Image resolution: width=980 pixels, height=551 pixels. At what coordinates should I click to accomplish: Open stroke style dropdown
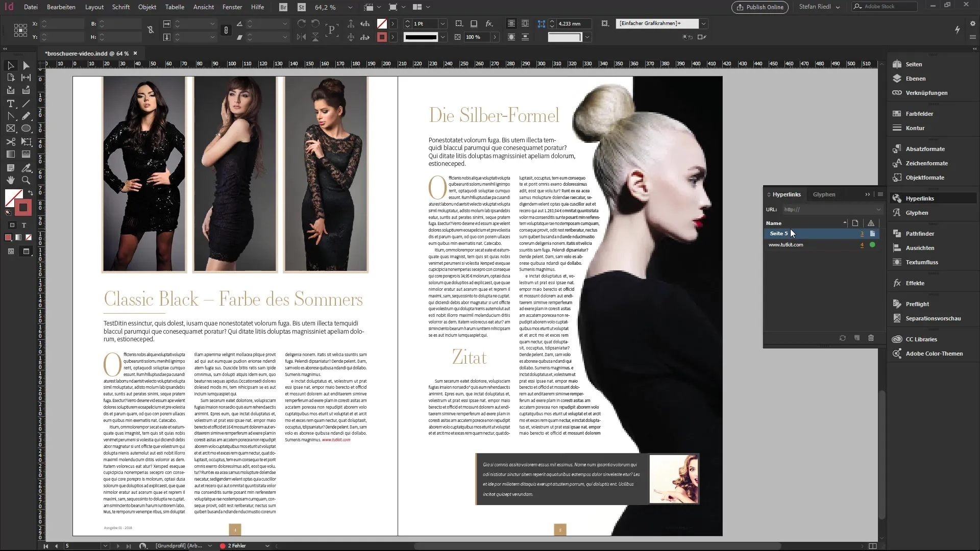tap(443, 37)
